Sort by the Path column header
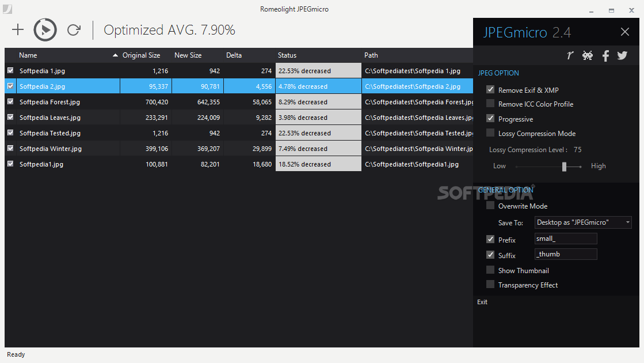The image size is (644, 363). point(371,55)
